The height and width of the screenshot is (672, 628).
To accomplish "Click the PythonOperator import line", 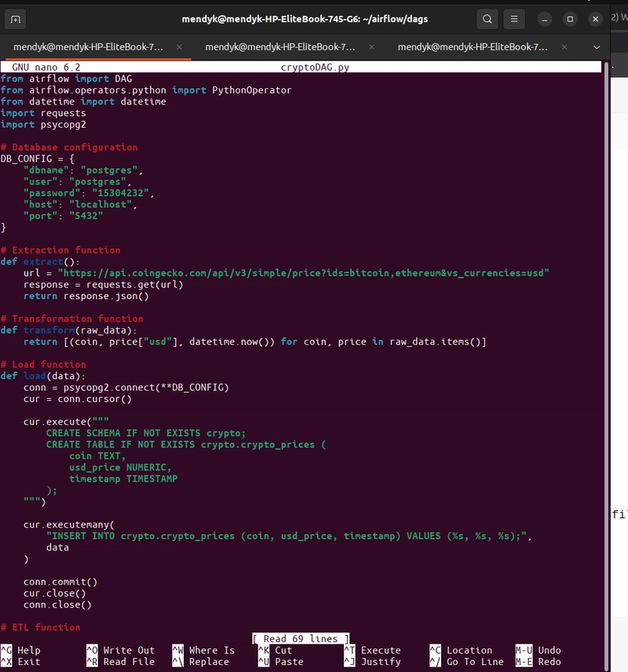I will [x=146, y=90].
